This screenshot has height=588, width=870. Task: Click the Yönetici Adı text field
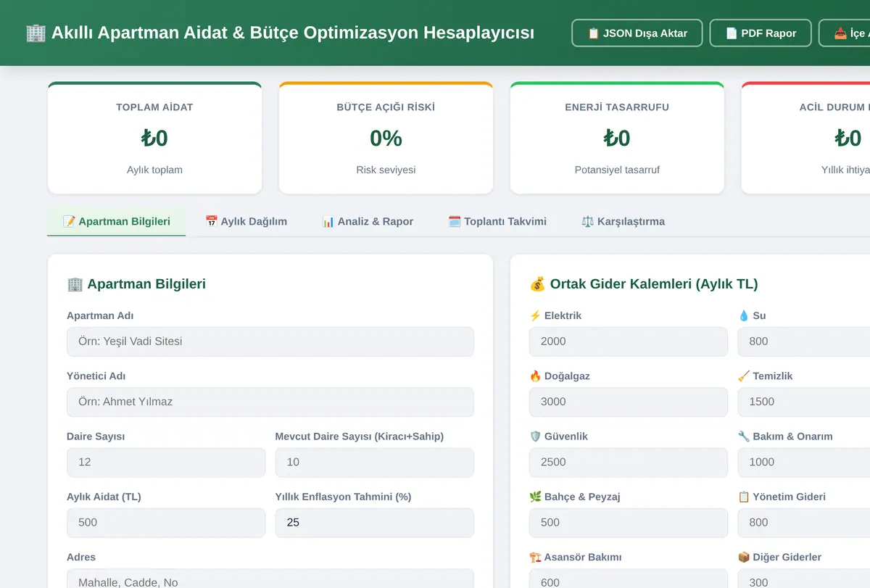(270, 402)
